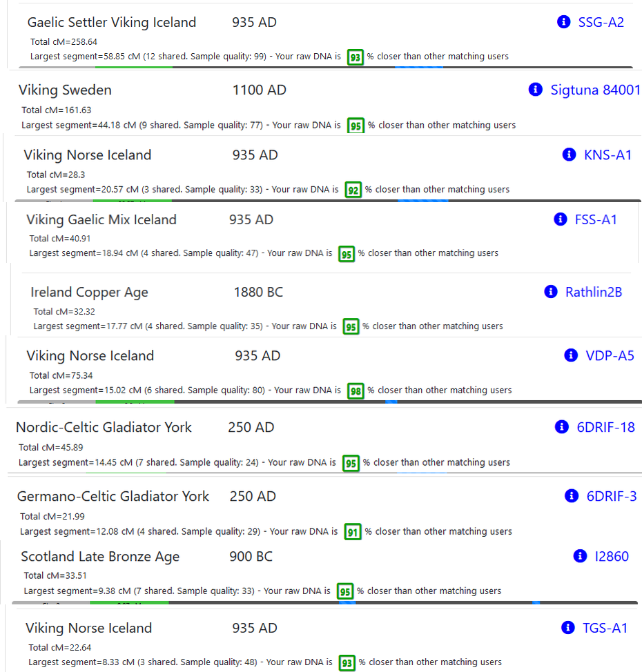
Task: Open the SSG-A2 sample link
Action: pyautogui.click(x=601, y=22)
